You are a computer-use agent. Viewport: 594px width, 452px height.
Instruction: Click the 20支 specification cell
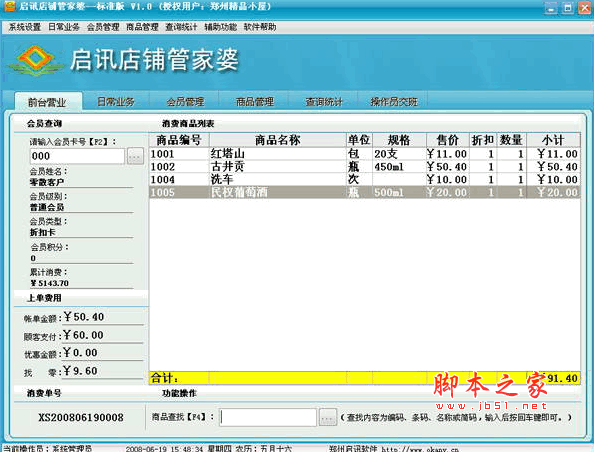[x=399, y=154]
